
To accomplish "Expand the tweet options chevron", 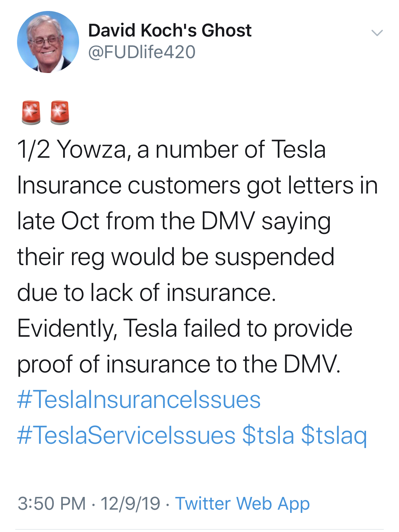I will pyautogui.click(x=377, y=33).
